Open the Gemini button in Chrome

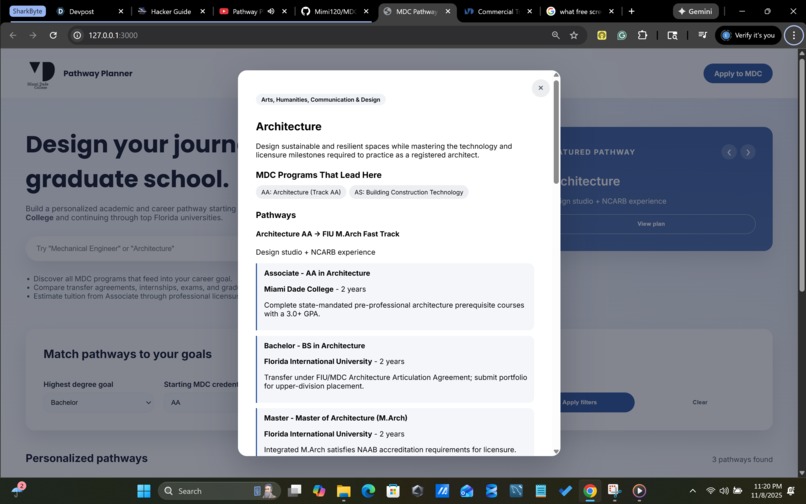coord(695,11)
